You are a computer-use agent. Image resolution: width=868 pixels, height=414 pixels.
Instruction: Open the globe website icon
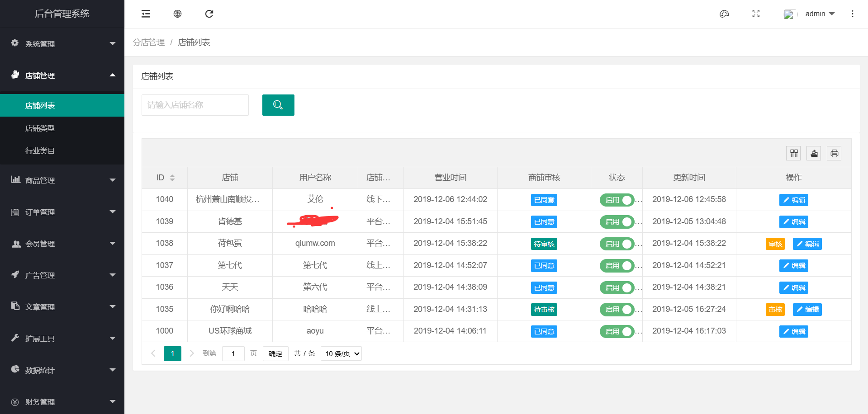[x=177, y=14]
